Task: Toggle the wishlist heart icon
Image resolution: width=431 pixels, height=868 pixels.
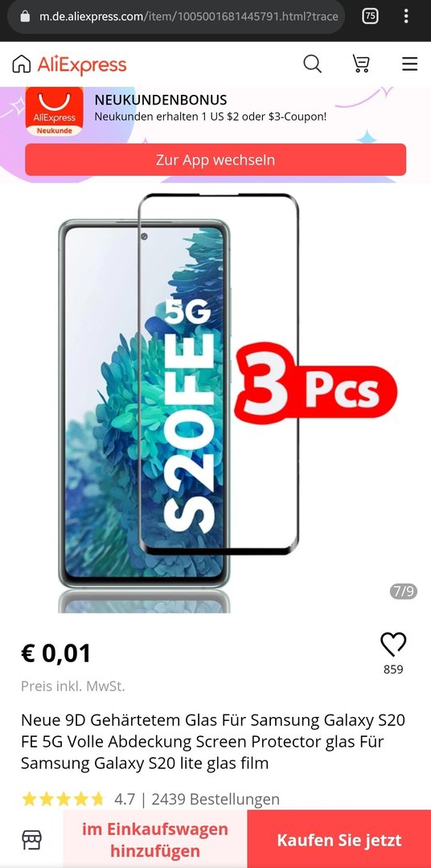Action: [393, 645]
